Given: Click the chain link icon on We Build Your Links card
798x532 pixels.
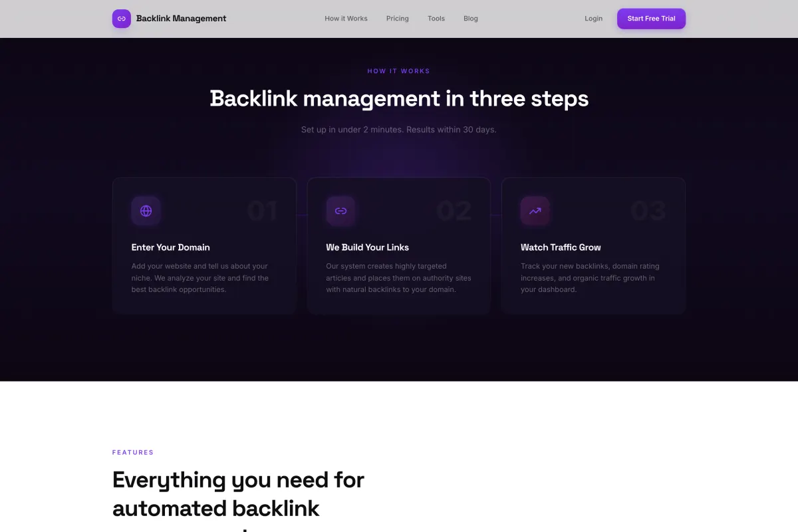Looking at the screenshot, I should (340, 211).
